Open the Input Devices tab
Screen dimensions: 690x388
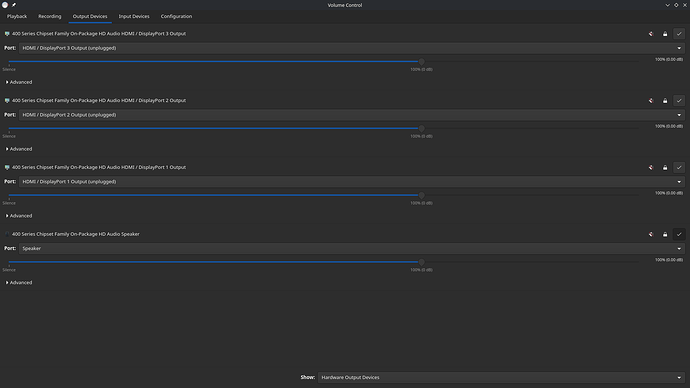[x=134, y=16]
